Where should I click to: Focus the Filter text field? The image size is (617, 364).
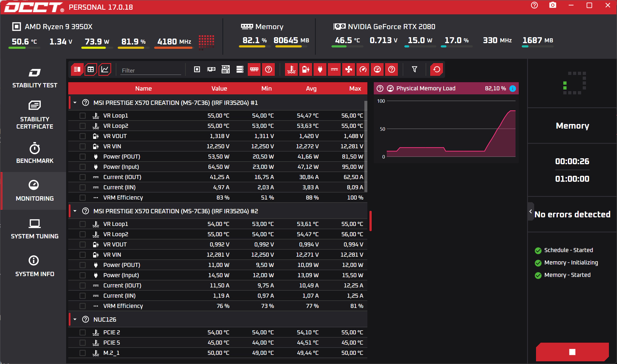[x=151, y=71]
